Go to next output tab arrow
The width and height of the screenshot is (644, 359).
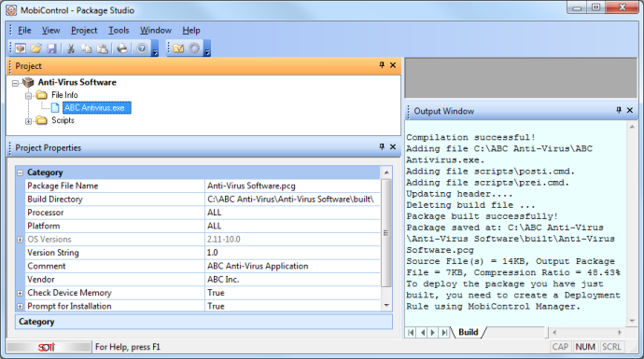[433, 332]
